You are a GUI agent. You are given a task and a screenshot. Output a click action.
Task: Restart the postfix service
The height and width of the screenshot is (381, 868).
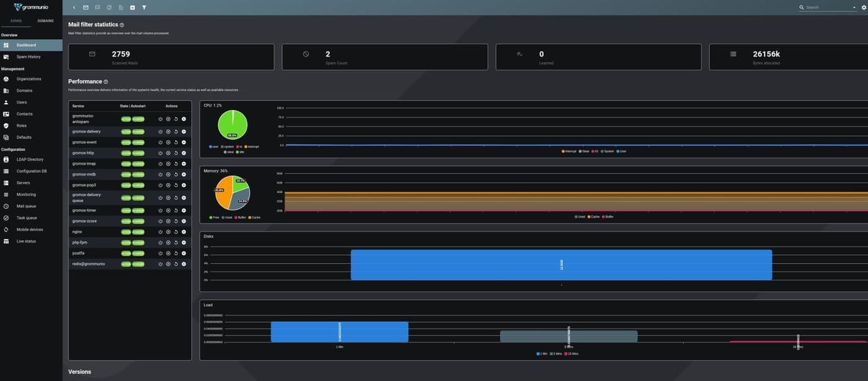(175, 252)
